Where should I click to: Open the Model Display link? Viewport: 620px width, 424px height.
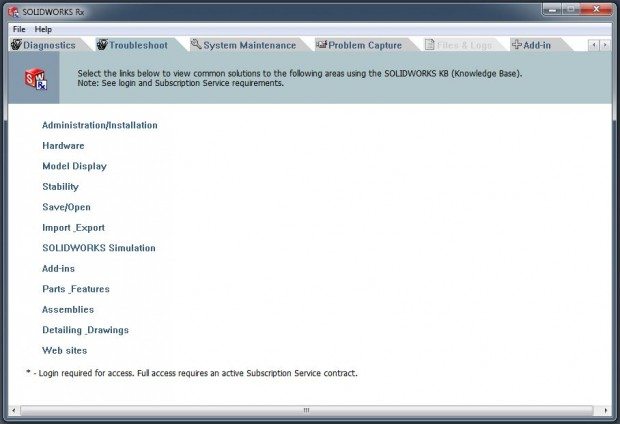[74, 166]
